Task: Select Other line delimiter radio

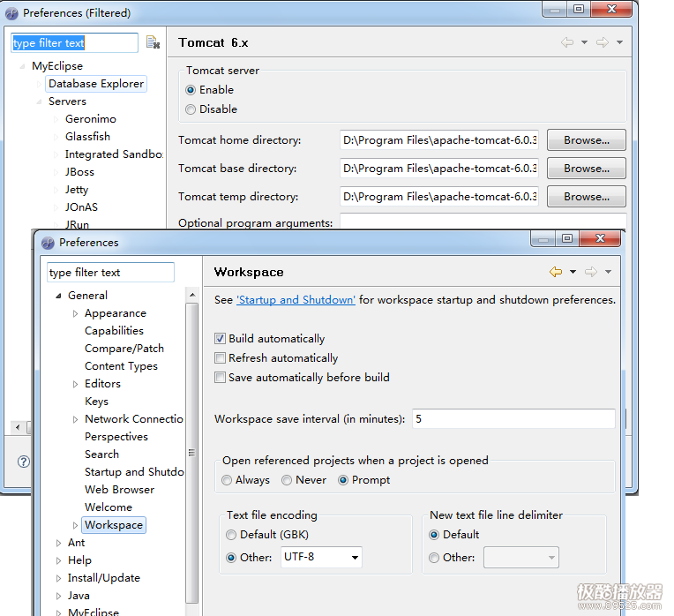Action: click(x=434, y=558)
